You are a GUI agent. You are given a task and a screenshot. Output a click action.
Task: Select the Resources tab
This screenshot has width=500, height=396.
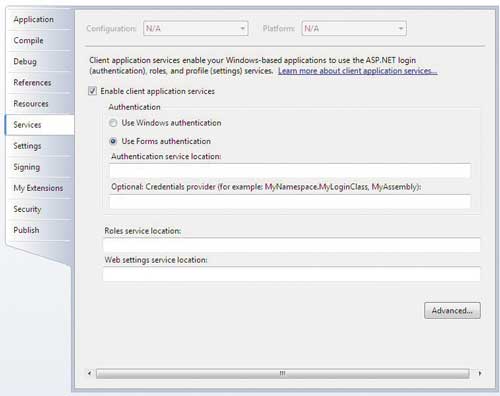39,104
